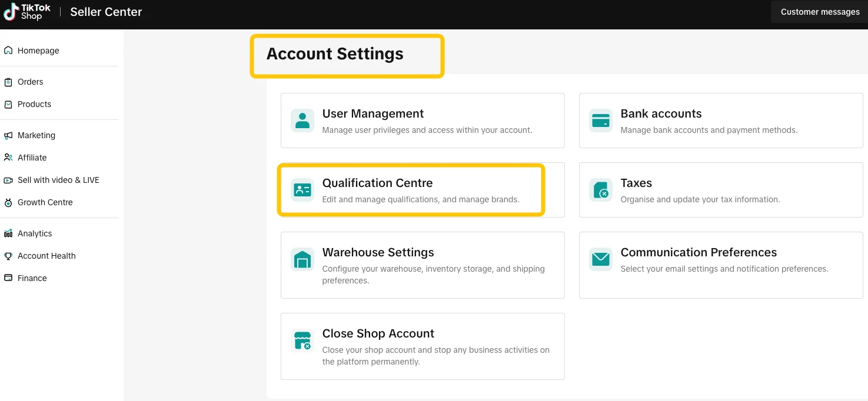Open Orders from the sidebar
Image resolution: width=868 pixels, height=401 pixels.
(x=31, y=82)
